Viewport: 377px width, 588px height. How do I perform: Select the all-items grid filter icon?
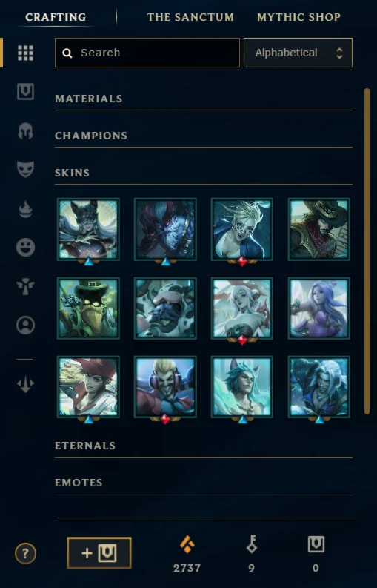click(x=25, y=53)
